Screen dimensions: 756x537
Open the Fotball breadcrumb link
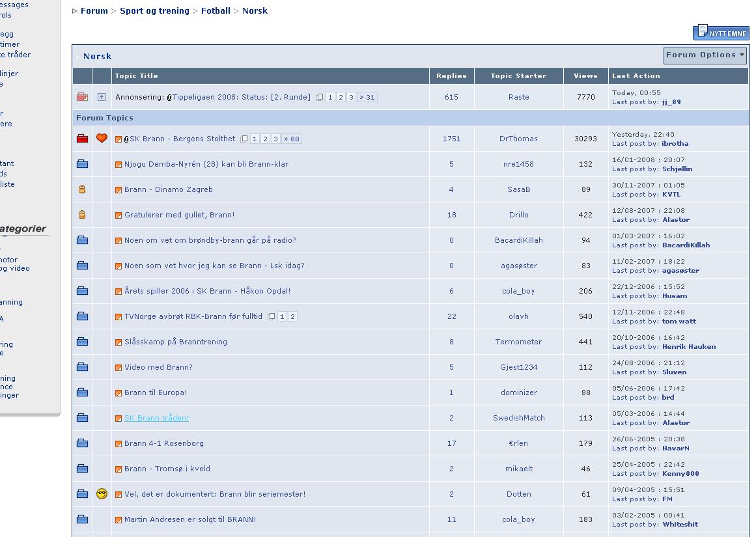pyautogui.click(x=216, y=10)
